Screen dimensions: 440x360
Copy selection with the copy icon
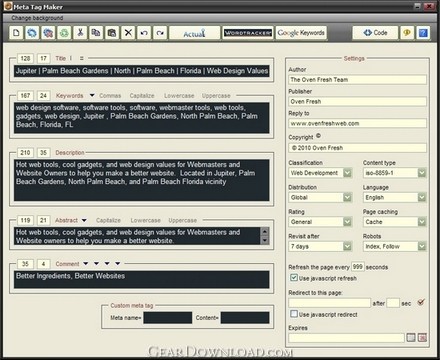pyautogui.click(x=96, y=33)
